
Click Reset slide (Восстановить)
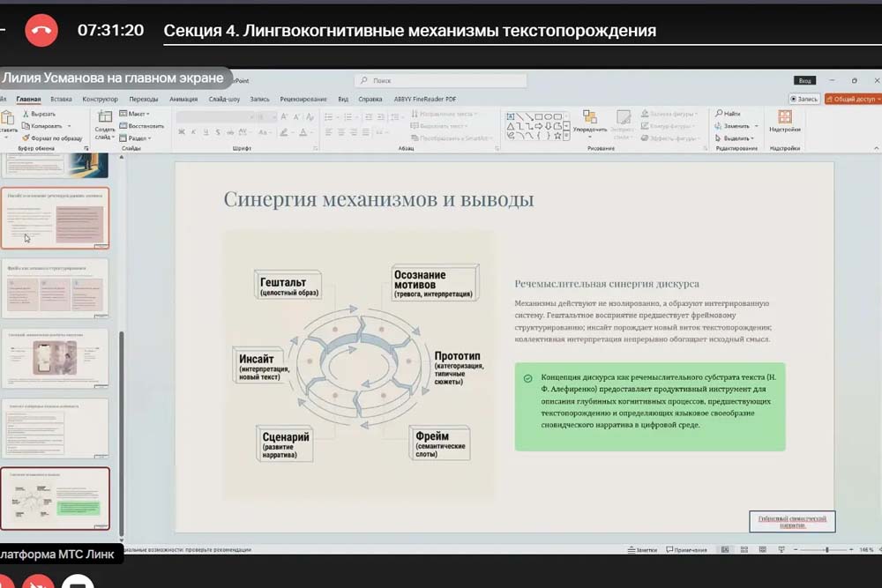click(x=142, y=126)
